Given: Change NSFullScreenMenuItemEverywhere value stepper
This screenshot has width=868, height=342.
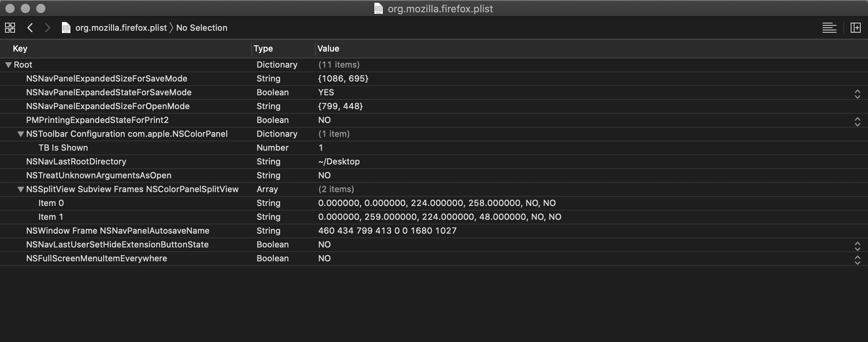Looking at the screenshot, I should 857,260.
